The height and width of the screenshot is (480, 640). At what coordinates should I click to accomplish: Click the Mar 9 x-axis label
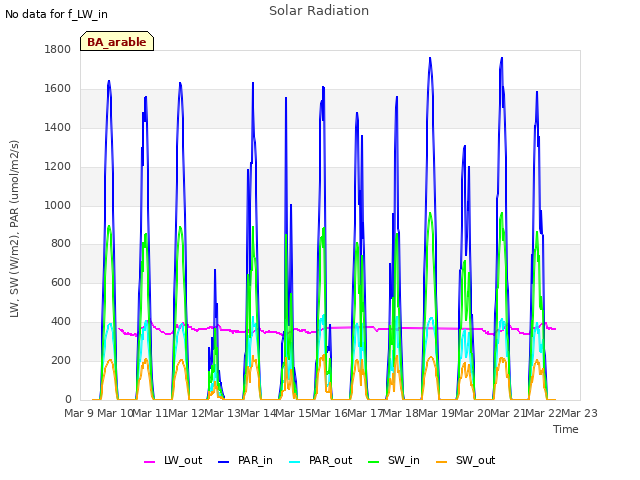(x=79, y=413)
